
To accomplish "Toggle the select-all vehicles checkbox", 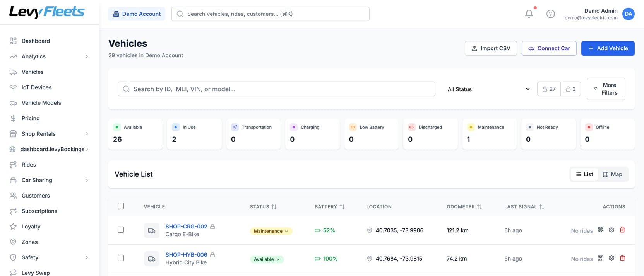I will (x=121, y=206).
